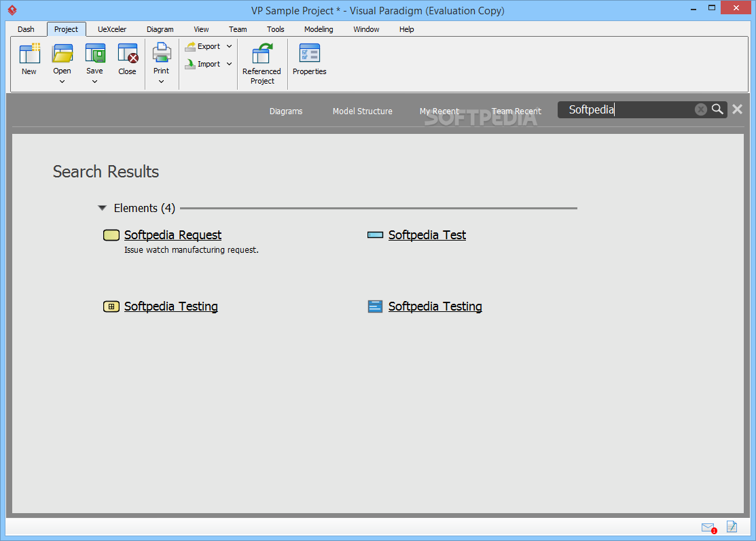Open the Help tab
This screenshot has width=756, height=541.
[406, 29]
